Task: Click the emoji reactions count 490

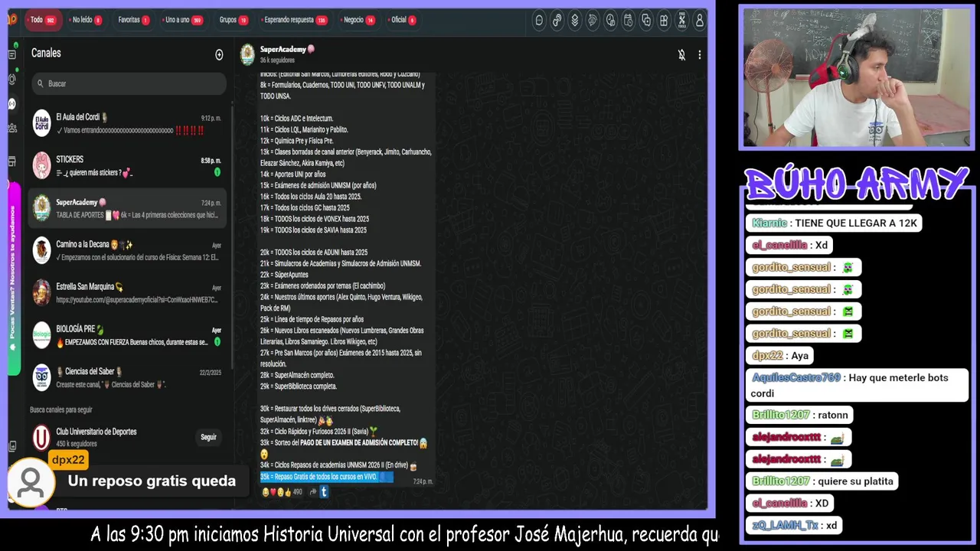Action: [x=282, y=492]
